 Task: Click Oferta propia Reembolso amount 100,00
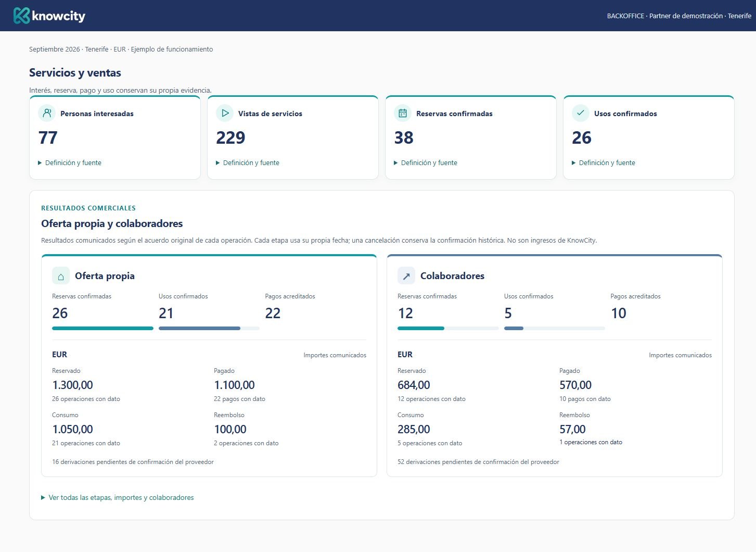230,430
